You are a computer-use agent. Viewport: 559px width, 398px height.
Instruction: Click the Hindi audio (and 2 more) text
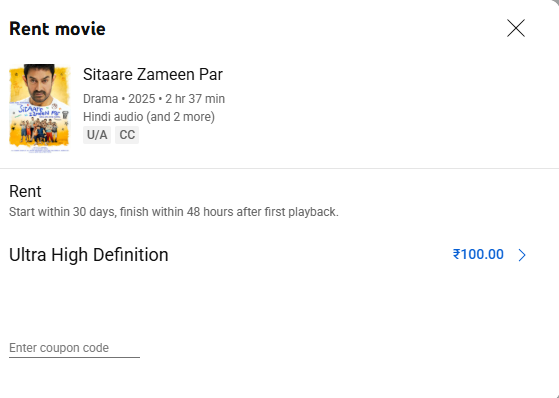(149, 117)
